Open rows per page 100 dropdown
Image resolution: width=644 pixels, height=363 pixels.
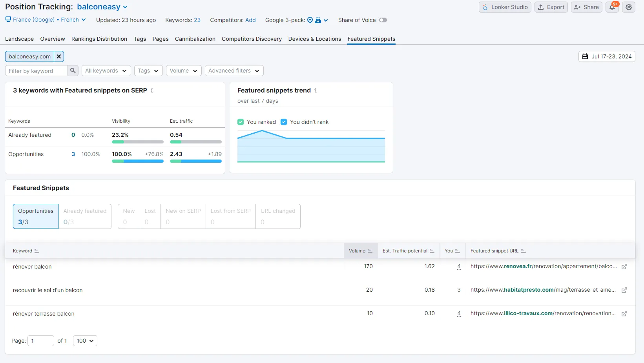(x=85, y=341)
